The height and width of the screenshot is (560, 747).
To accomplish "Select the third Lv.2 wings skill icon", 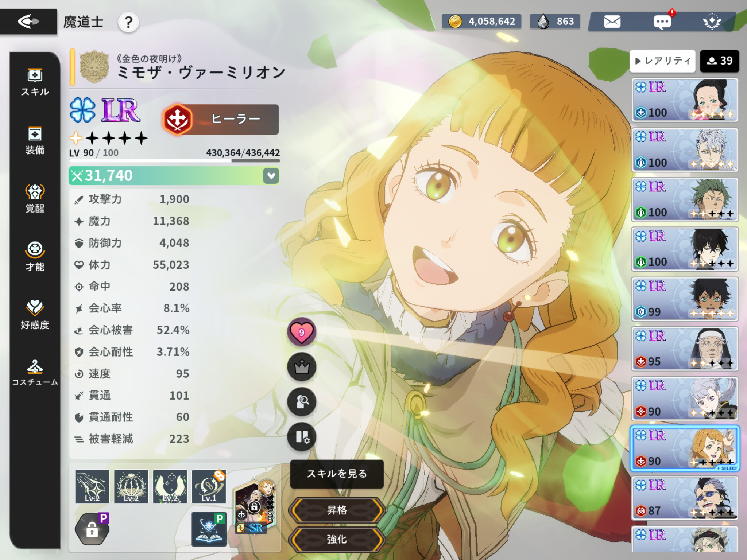I will pyautogui.click(x=170, y=486).
